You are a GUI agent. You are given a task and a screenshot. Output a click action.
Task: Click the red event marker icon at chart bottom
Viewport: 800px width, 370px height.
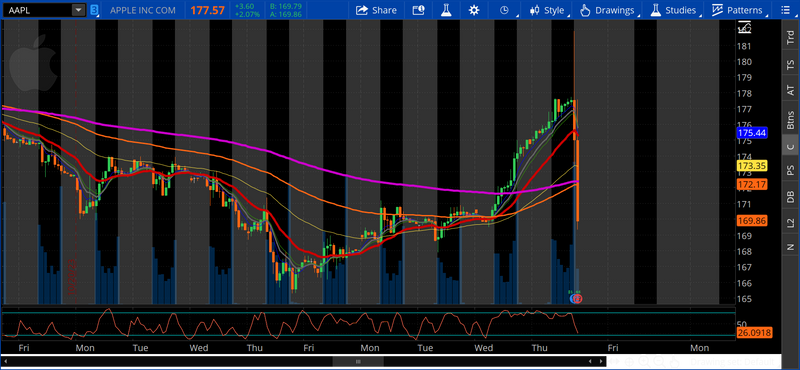point(578,298)
